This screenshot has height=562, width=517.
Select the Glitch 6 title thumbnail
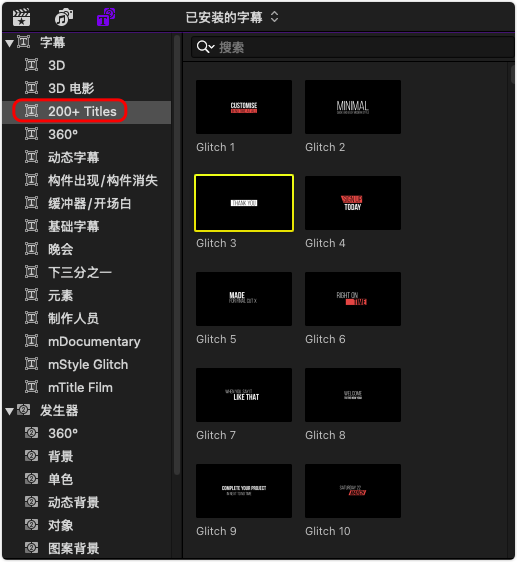pos(353,299)
